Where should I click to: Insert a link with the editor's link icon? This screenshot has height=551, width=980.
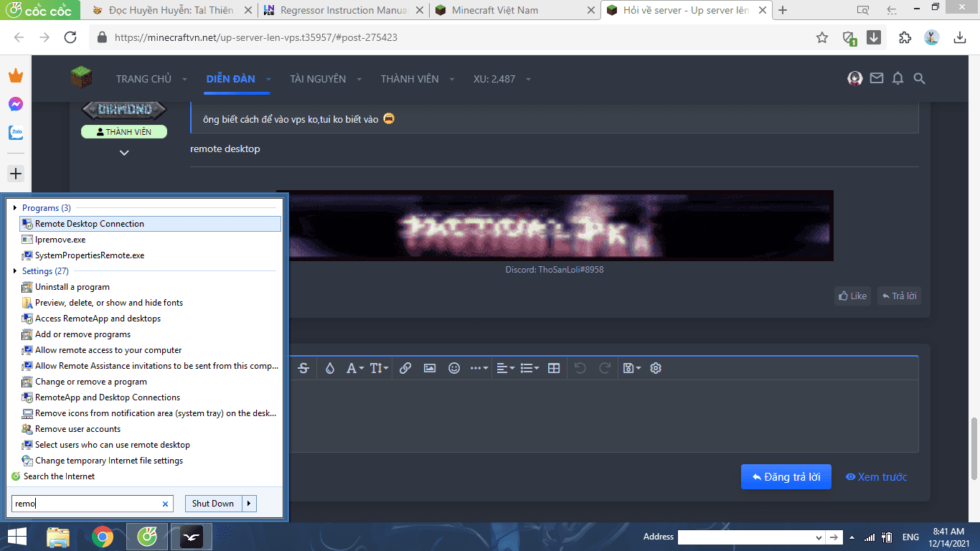tap(405, 368)
